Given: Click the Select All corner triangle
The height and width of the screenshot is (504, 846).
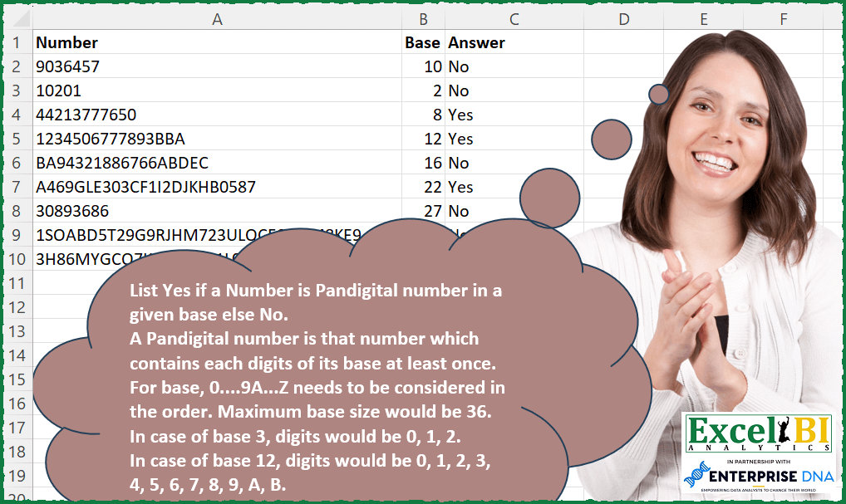Looking at the screenshot, I should point(18,19).
